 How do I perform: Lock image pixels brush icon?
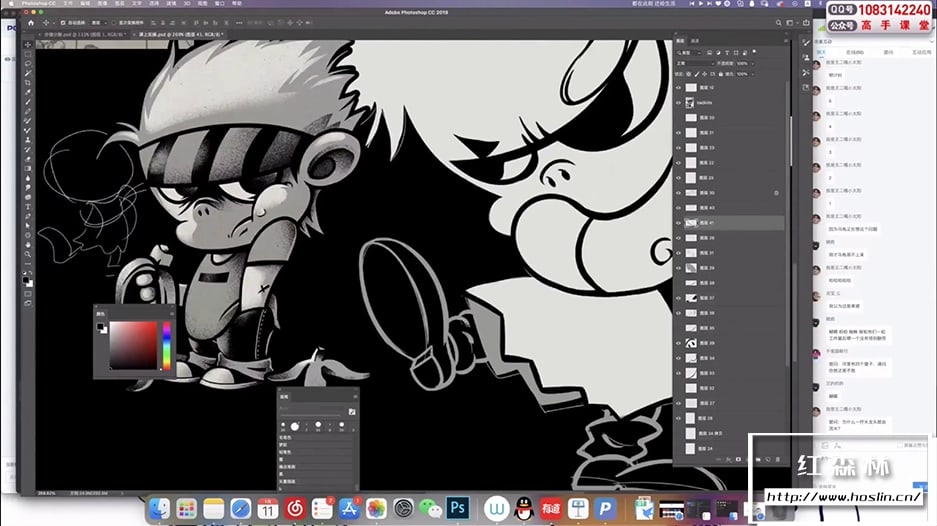[x=697, y=74]
